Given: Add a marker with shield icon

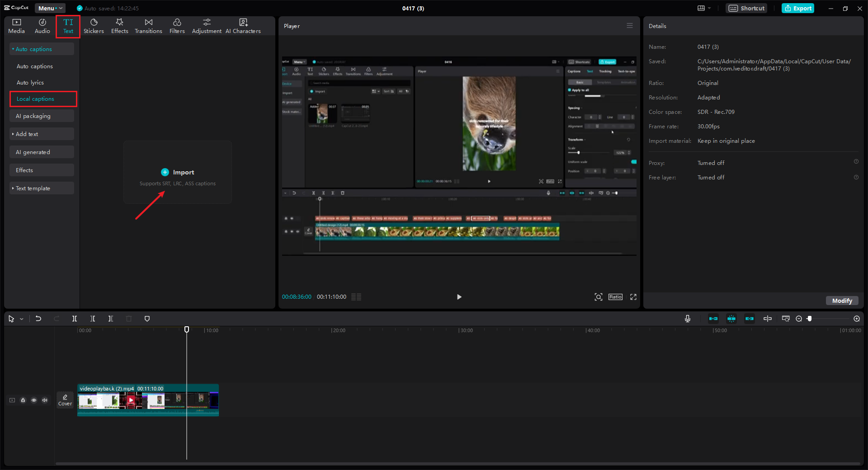Looking at the screenshot, I should click(x=147, y=319).
